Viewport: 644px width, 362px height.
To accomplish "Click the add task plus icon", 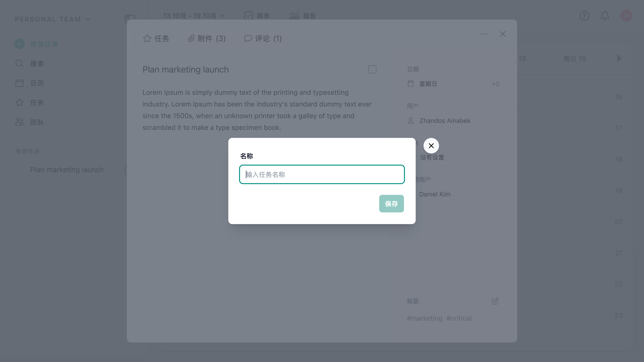I will click(x=20, y=44).
